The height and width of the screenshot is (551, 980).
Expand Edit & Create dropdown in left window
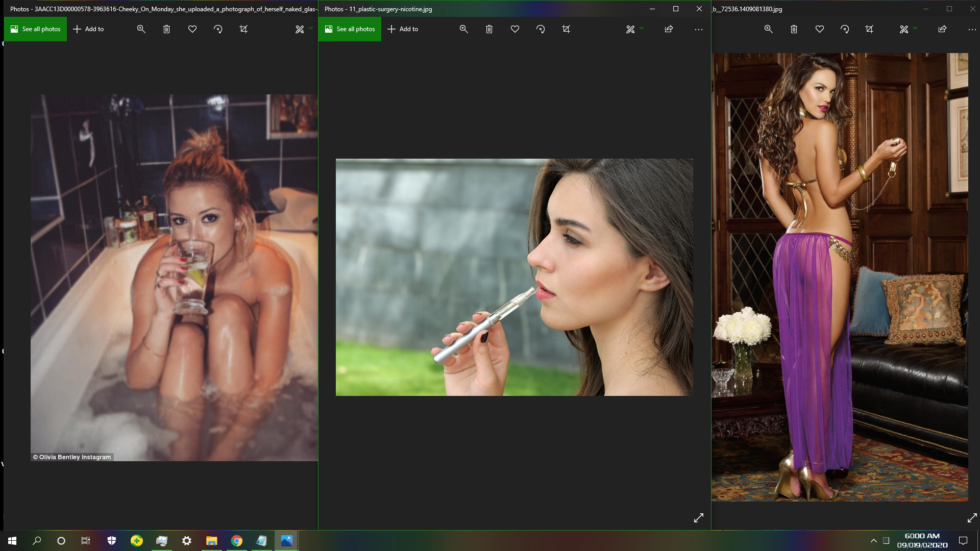tap(311, 28)
